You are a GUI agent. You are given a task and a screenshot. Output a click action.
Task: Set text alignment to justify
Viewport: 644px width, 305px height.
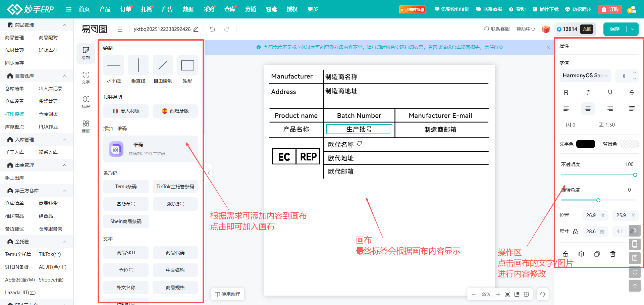(632, 109)
